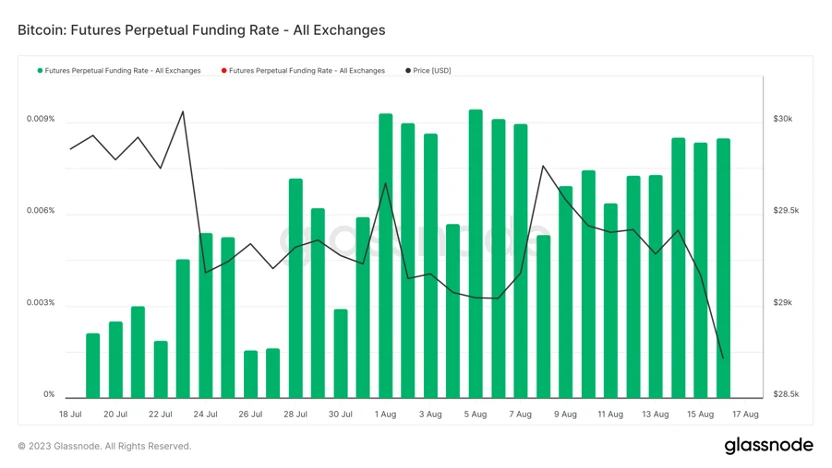The width and height of the screenshot is (832, 468).
Task: Toggle the Price [USD] legend label
Action: click(433, 71)
